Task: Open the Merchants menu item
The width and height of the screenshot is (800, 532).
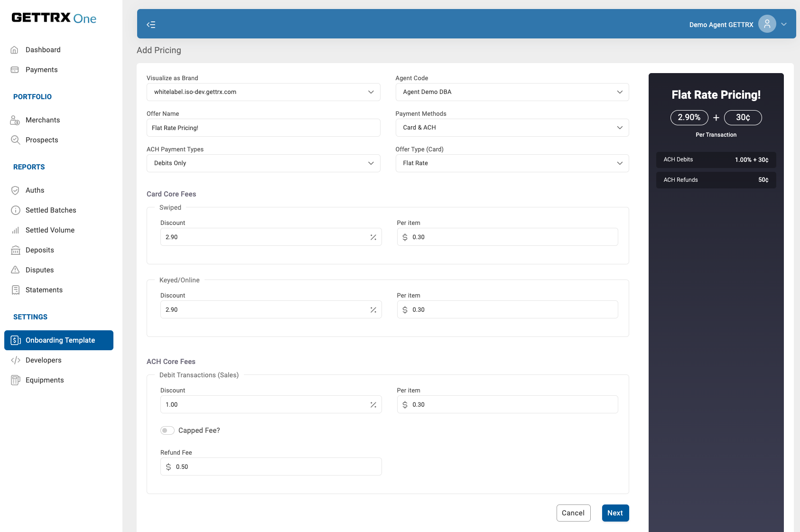Action: [59, 120]
